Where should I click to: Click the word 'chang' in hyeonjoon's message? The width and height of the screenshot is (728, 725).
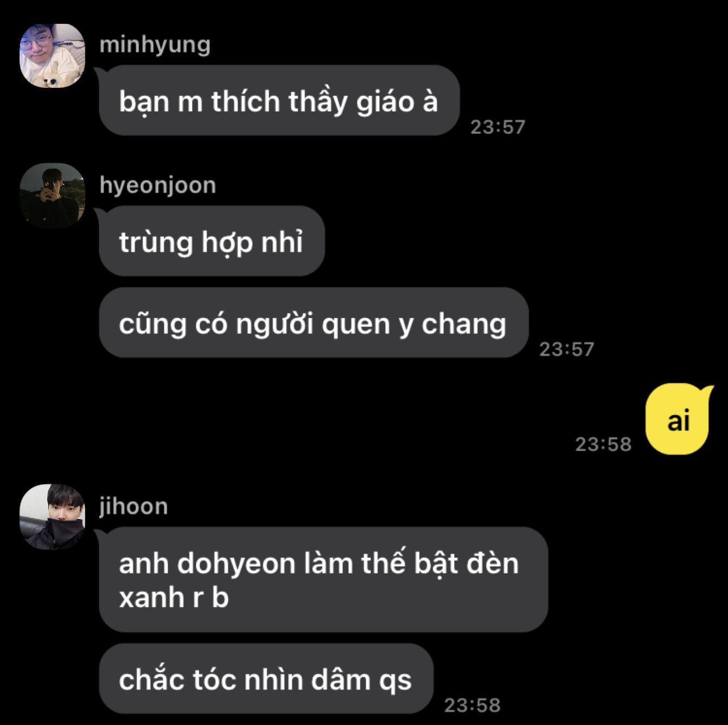(464, 325)
